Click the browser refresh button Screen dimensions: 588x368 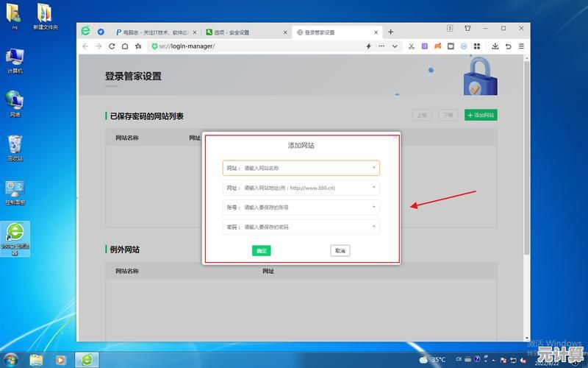pos(112,46)
